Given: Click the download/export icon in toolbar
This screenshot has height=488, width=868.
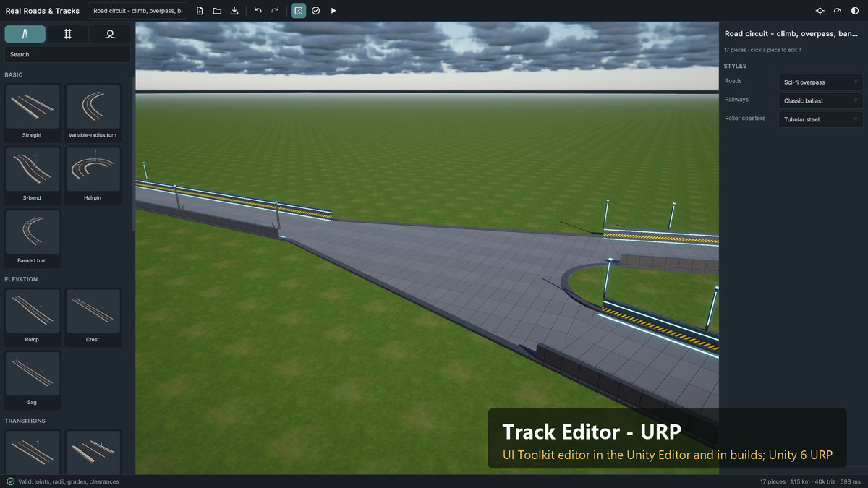Looking at the screenshot, I should click(x=234, y=11).
